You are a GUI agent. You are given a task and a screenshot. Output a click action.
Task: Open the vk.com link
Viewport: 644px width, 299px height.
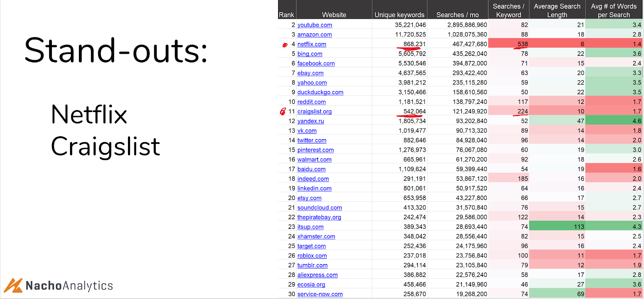click(x=307, y=131)
